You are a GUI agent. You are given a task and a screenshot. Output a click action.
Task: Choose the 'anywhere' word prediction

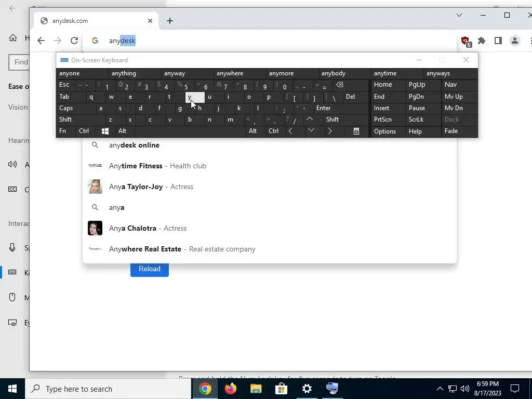[240, 73]
